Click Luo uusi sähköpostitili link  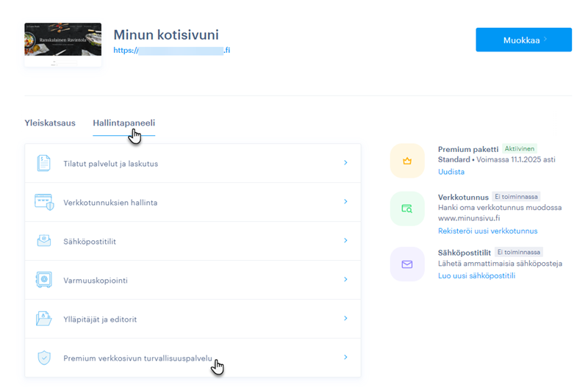tap(476, 275)
